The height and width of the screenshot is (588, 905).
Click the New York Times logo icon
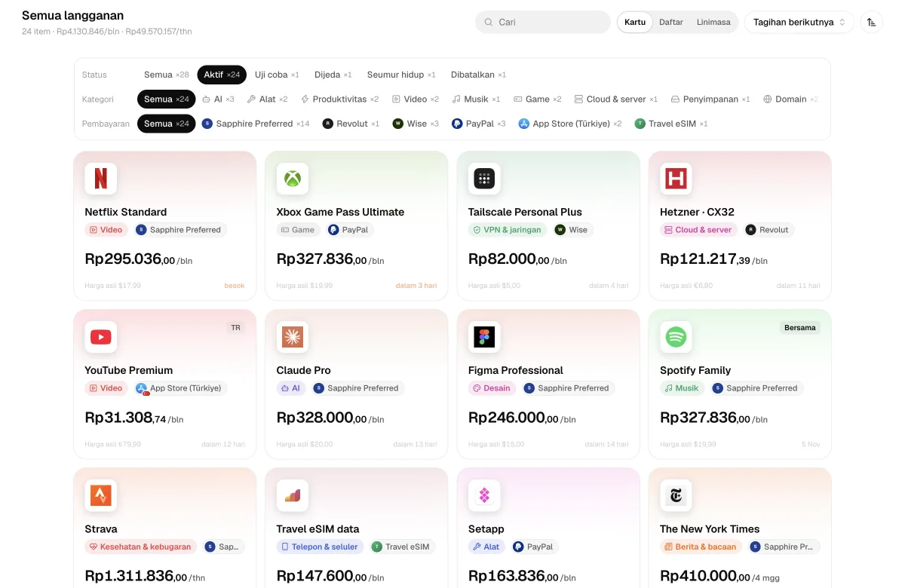pyautogui.click(x=676, y=495)
